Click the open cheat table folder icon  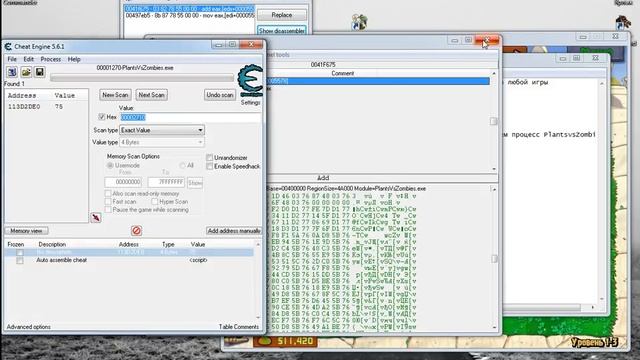[26, 72]
